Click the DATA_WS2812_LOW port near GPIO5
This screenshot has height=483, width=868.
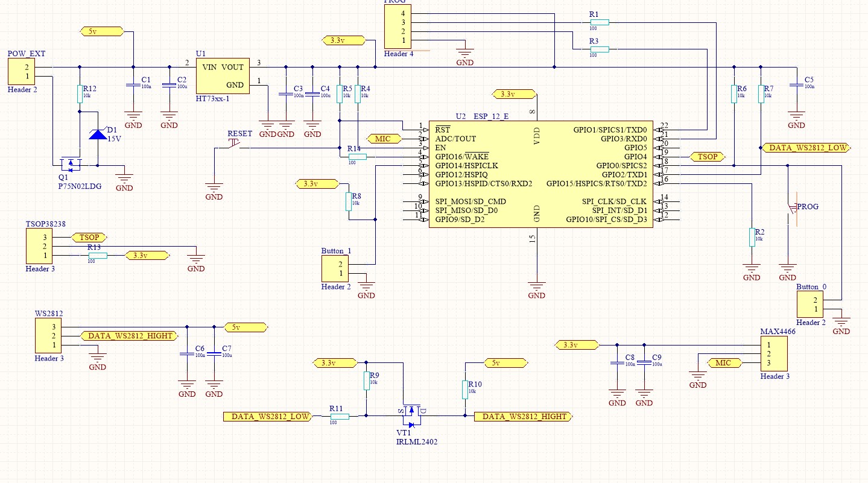tap(806, 147)
